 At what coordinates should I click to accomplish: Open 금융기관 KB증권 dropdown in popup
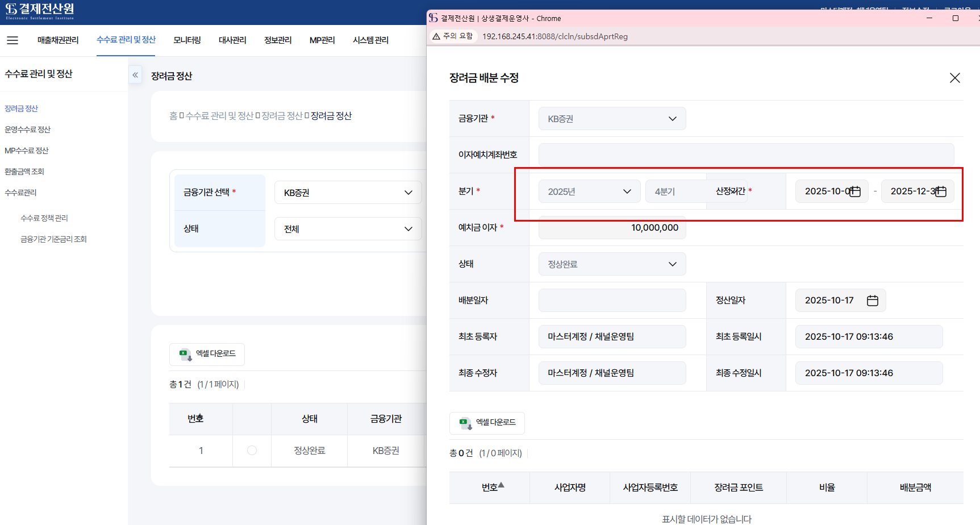point(612,119)
